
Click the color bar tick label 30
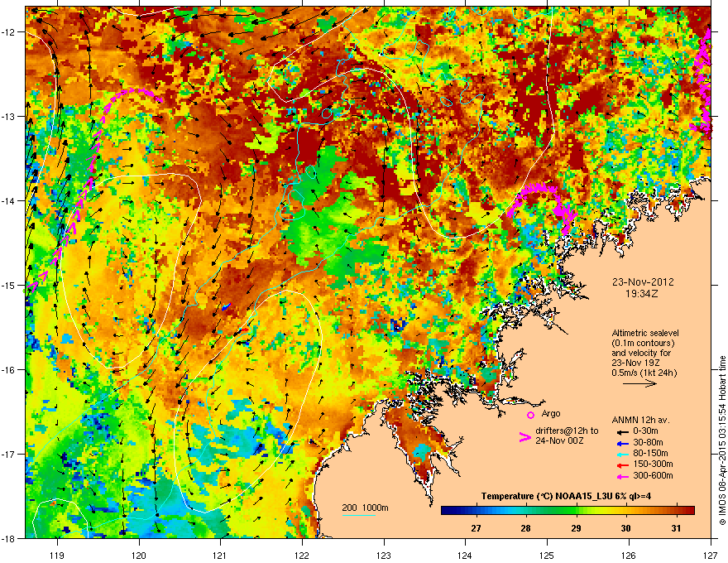coord(626,528)
